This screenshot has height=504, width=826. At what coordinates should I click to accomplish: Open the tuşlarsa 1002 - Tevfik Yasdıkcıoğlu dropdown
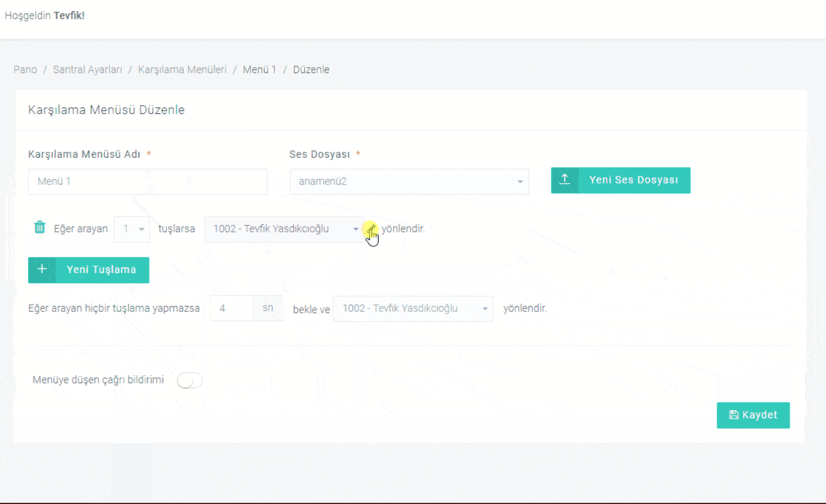(x=284, y=229)
